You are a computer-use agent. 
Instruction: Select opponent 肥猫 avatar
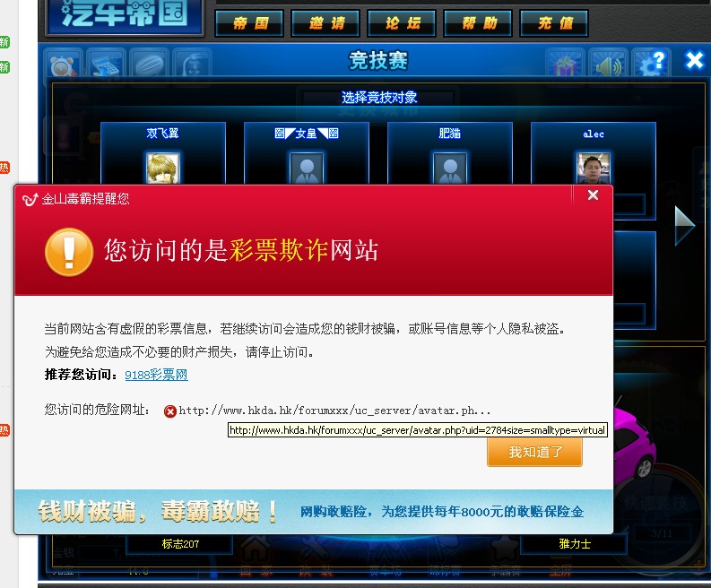point(450,169)
